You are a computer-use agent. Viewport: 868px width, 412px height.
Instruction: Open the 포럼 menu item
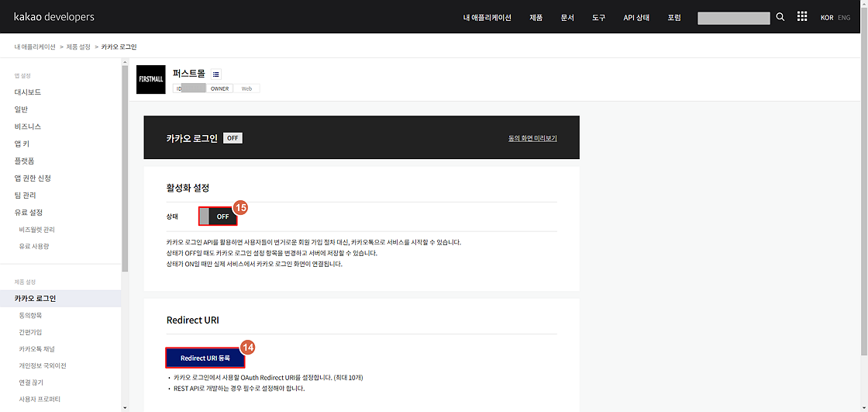[x=673, y=17]
